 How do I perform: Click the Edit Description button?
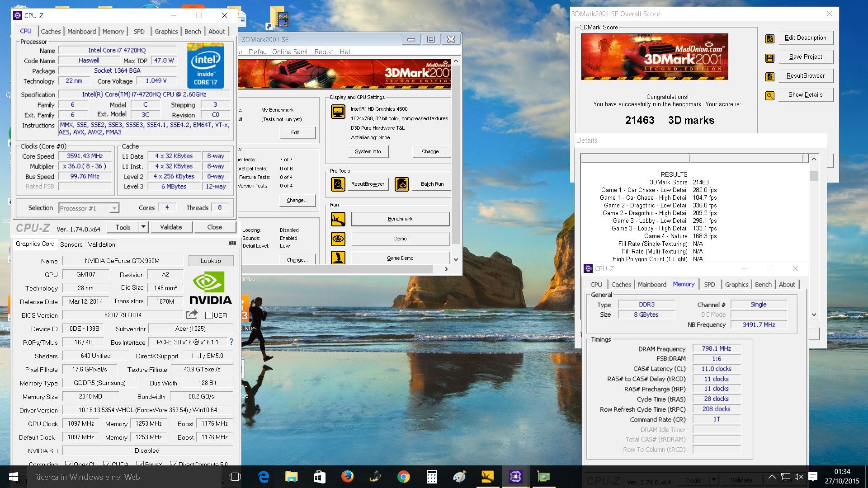click(806, 38)
